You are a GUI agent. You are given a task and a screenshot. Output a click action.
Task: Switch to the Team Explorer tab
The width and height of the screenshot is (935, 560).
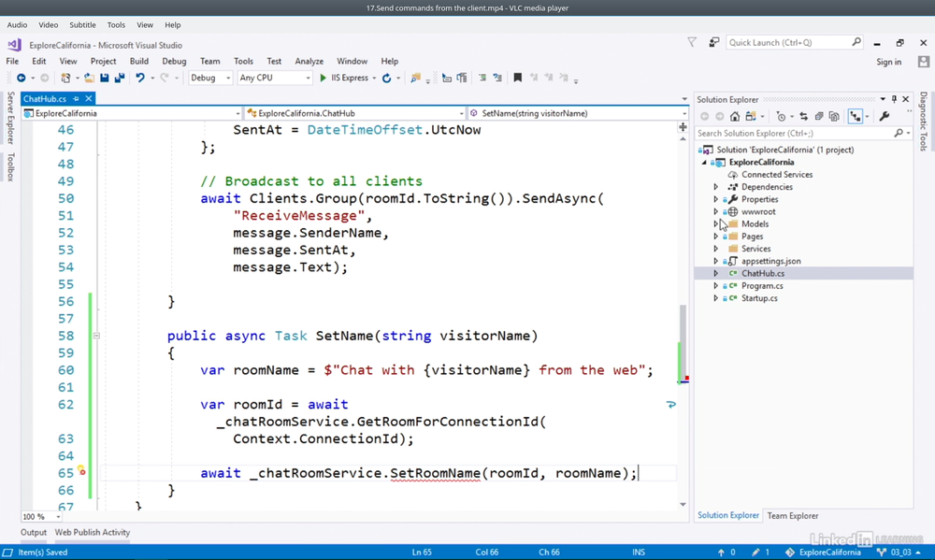[x=793, y=516]
